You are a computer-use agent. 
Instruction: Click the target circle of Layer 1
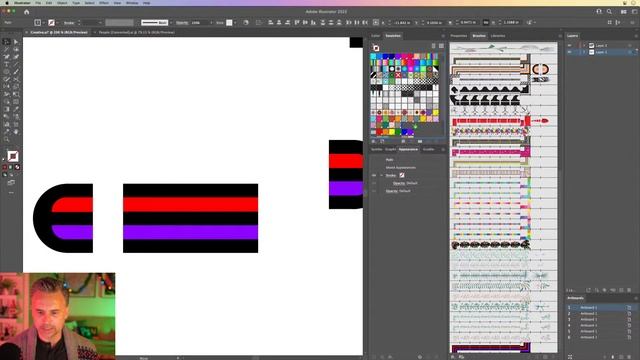tap(630, 52)
